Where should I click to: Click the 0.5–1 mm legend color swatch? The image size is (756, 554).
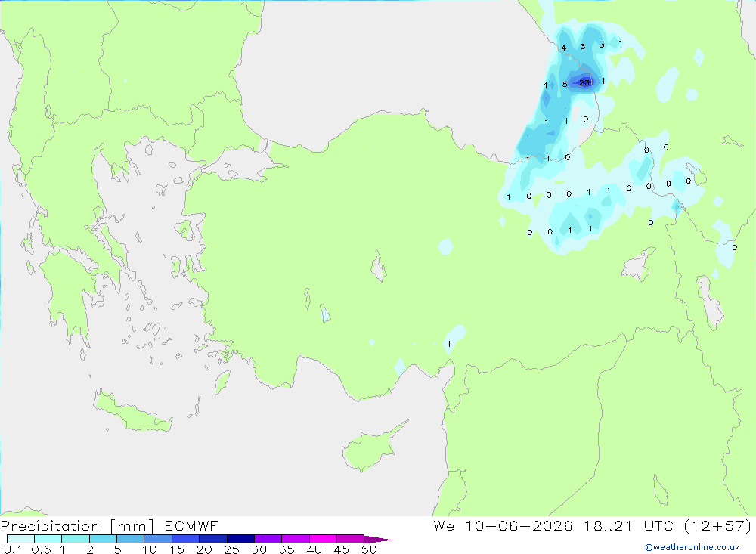[x=48, y=539]
